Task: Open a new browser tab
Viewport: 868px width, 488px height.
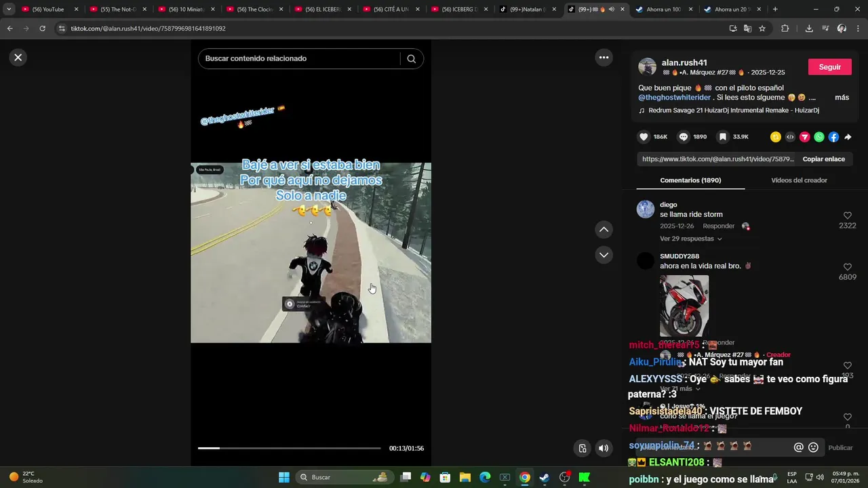Action: (x=775, y=9)
